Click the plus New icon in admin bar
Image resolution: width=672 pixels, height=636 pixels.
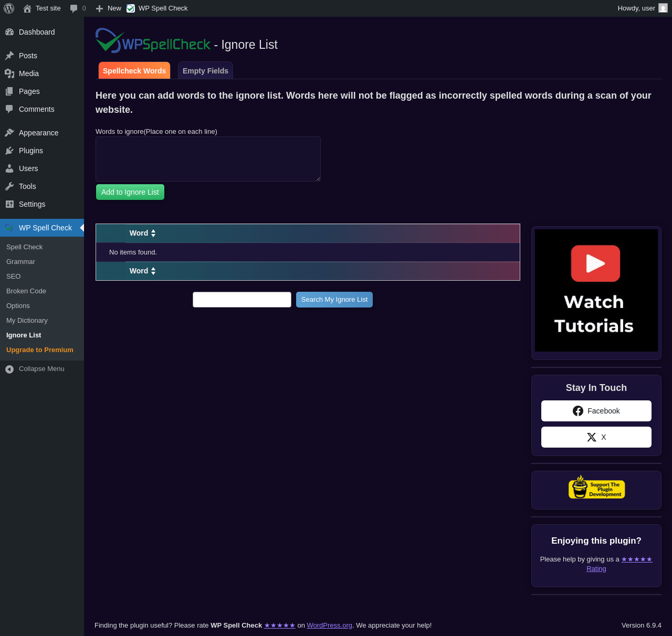click(x=99, y=8)
